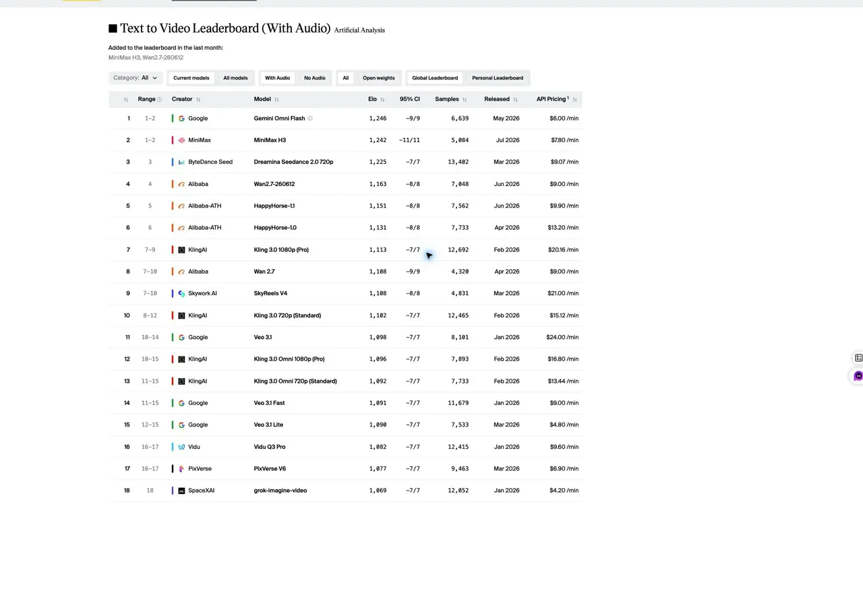Click the Jul 2026 release date
Screen dimensions: 863x616
(507, 140)
